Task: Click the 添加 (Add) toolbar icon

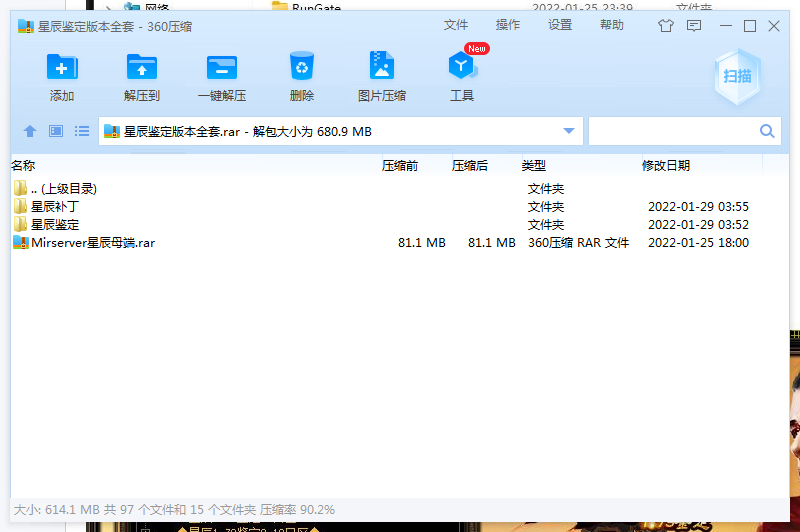Action: (x=62, y=68)
